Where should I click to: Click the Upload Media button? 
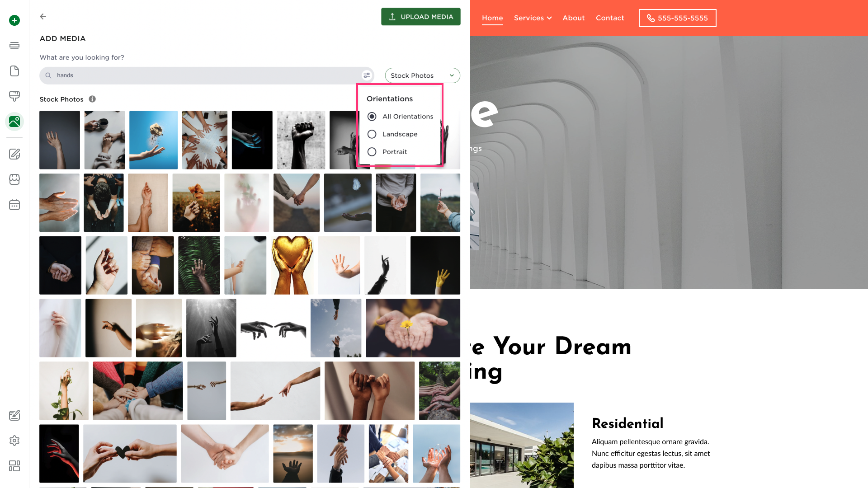pos(420,17)
